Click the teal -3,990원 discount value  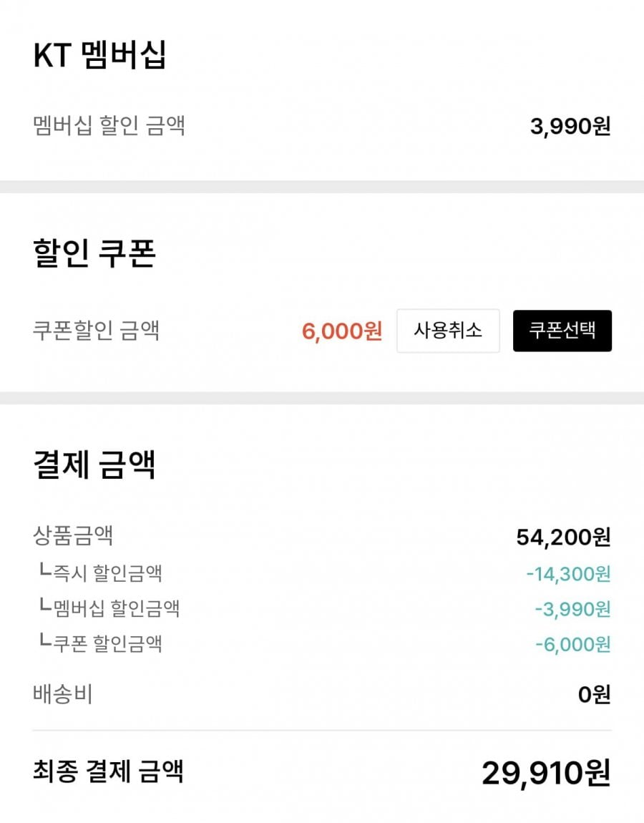572,609
